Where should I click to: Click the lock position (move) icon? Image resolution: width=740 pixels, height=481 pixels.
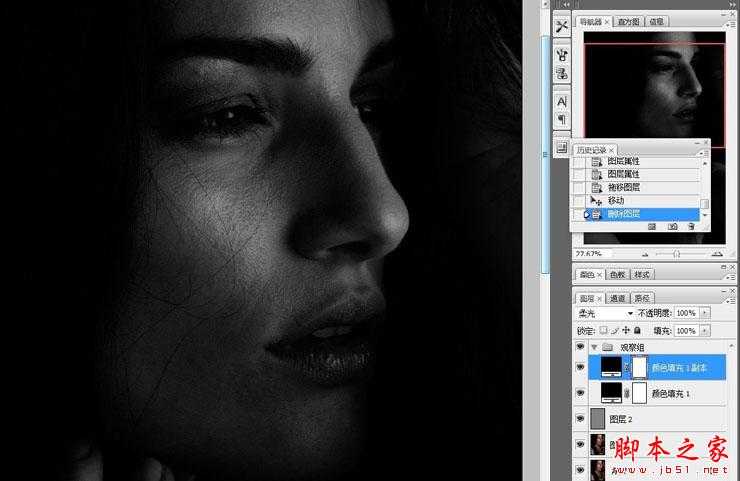(625, 330)
